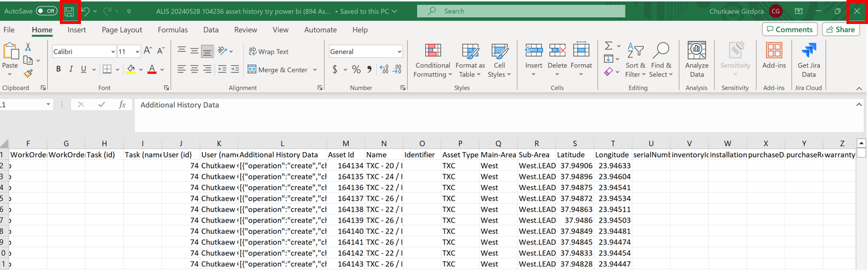Viewport: 868px width, 270px height.
Task: Click the Search box in title bar
Action: (521, 11)
